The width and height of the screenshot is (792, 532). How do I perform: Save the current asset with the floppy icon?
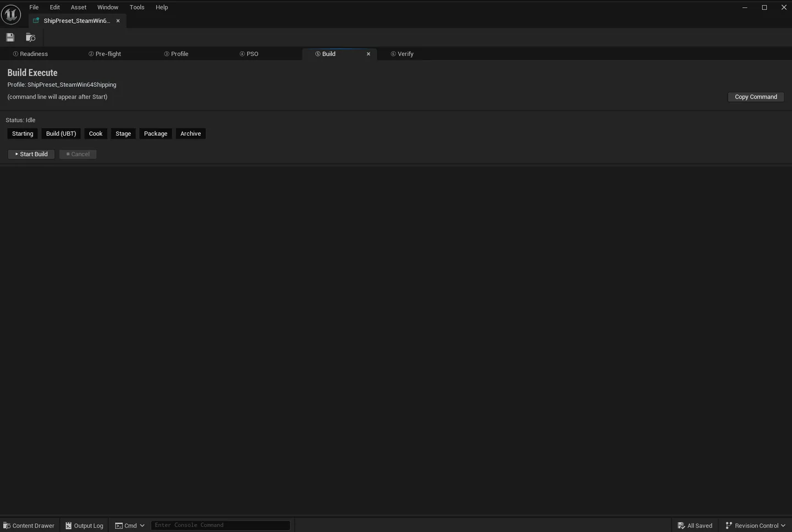(x=10, y=37)
